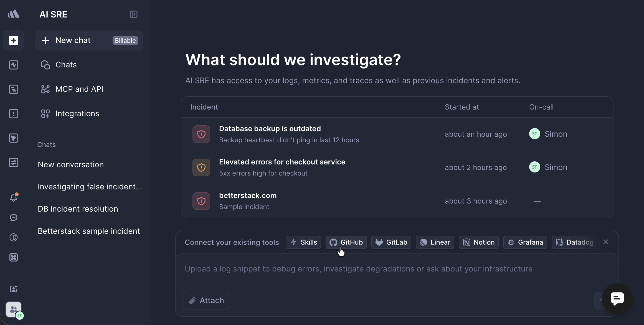Open the notifications bell icon
Screen dimensions: 644x325
(x=14, y=197)
